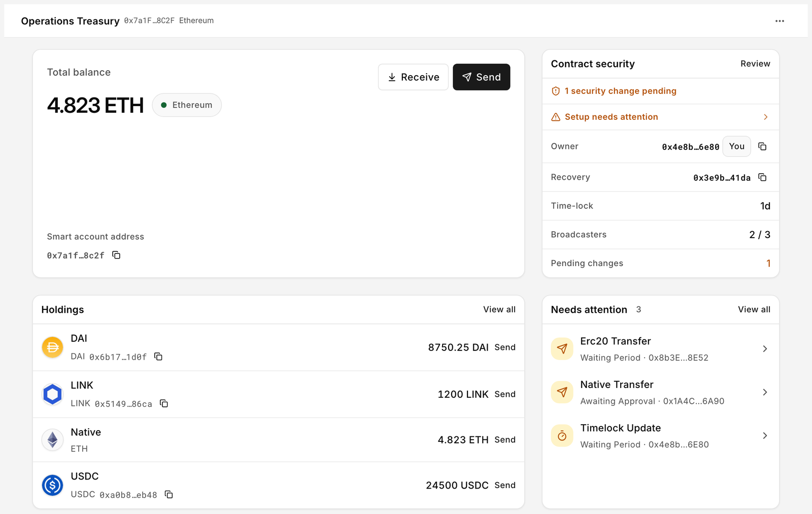812x514 pixels.
Task: Copy the Owner address
Action: point(762,146)
